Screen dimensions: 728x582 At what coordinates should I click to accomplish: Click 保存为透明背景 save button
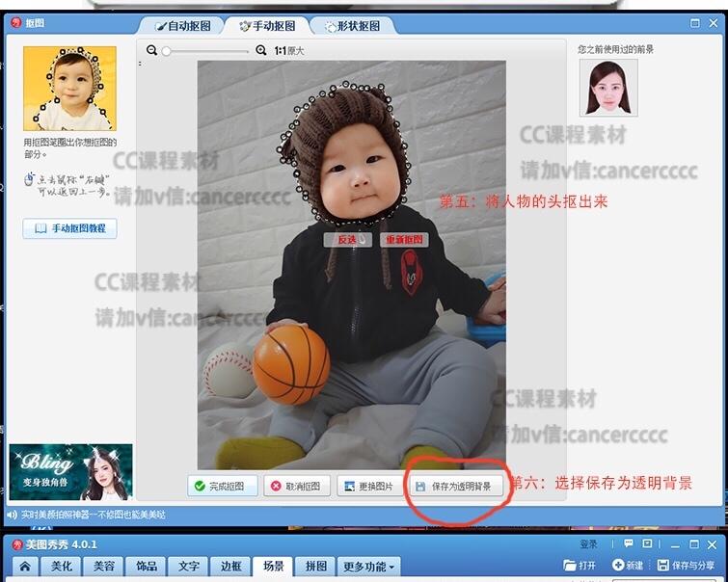click(456, 486)
